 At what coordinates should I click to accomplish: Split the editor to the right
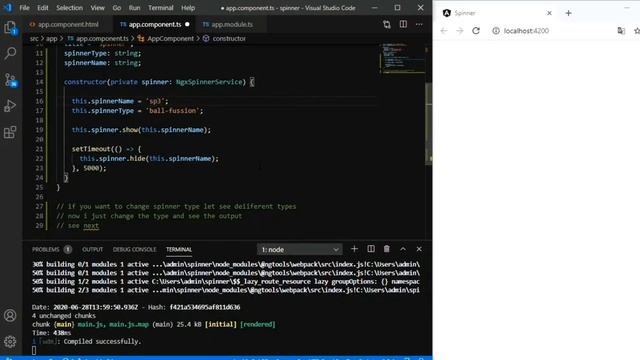pos(403,24)
